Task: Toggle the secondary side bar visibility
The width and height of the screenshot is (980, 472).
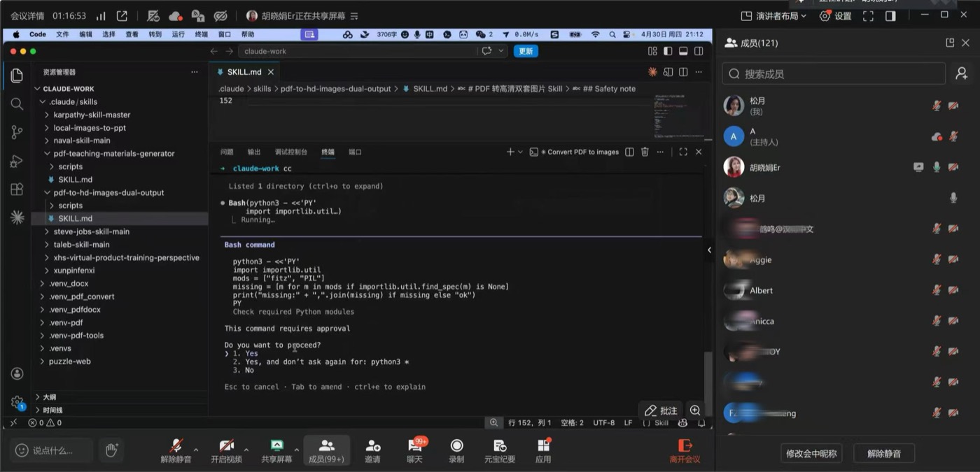Action: 699,51
